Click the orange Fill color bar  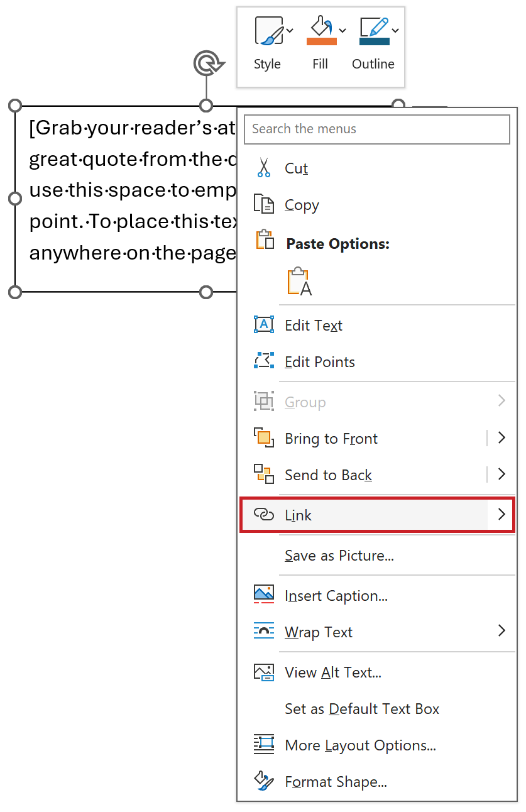(x=322, y=41)
